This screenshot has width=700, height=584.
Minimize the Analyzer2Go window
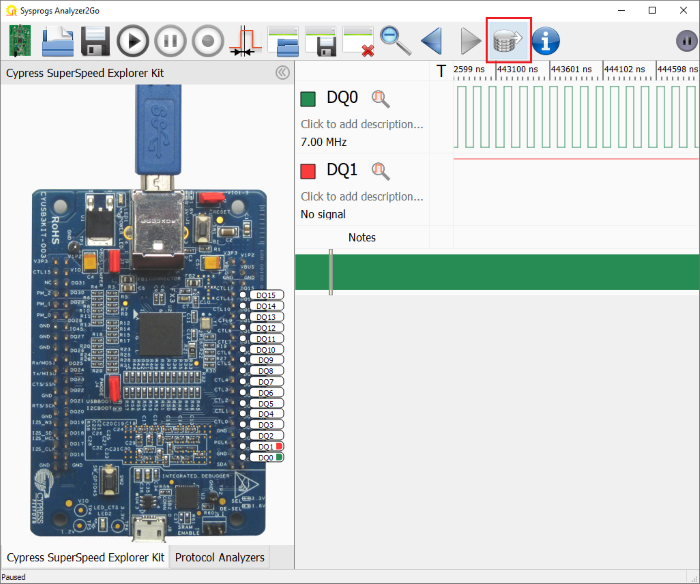(x=621, y=10)
